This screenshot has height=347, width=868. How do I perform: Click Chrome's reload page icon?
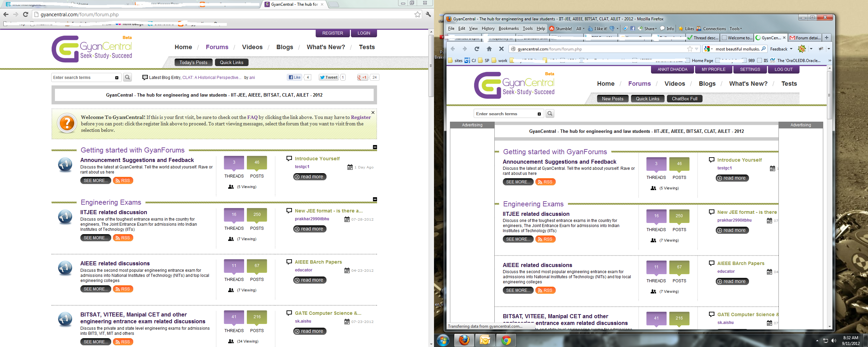[25, 14]
